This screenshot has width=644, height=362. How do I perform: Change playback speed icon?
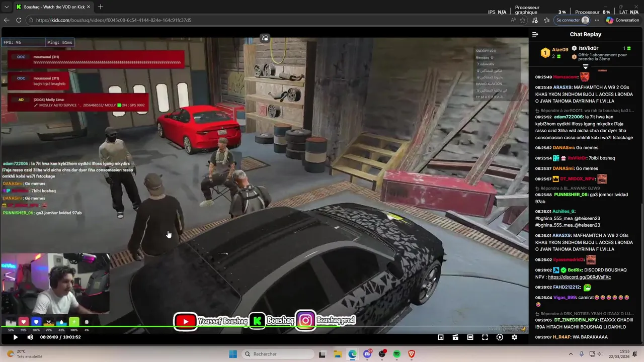click(500, 337)
